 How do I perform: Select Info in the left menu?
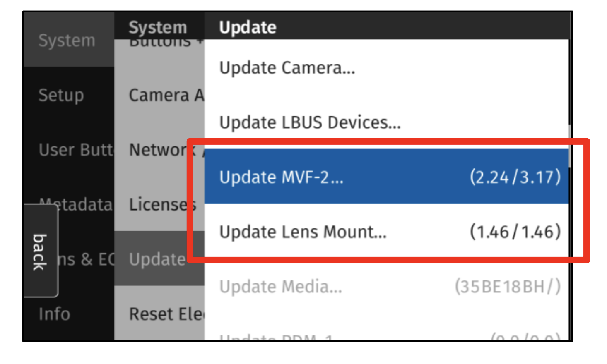coord(54,314)
